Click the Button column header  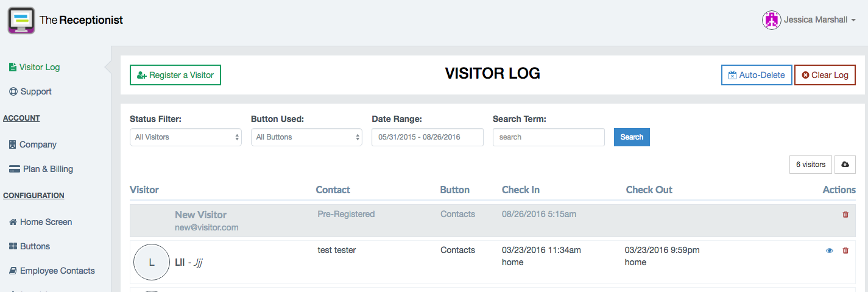[x=455, y=190]
